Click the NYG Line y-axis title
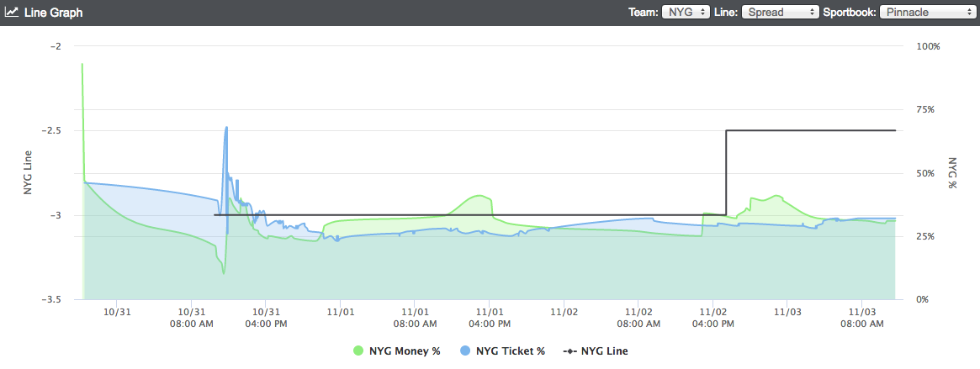 (28, 172)
